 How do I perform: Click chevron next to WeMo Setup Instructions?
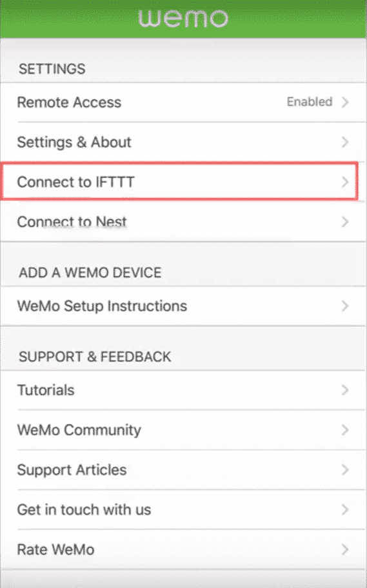[x=345, y=306]
